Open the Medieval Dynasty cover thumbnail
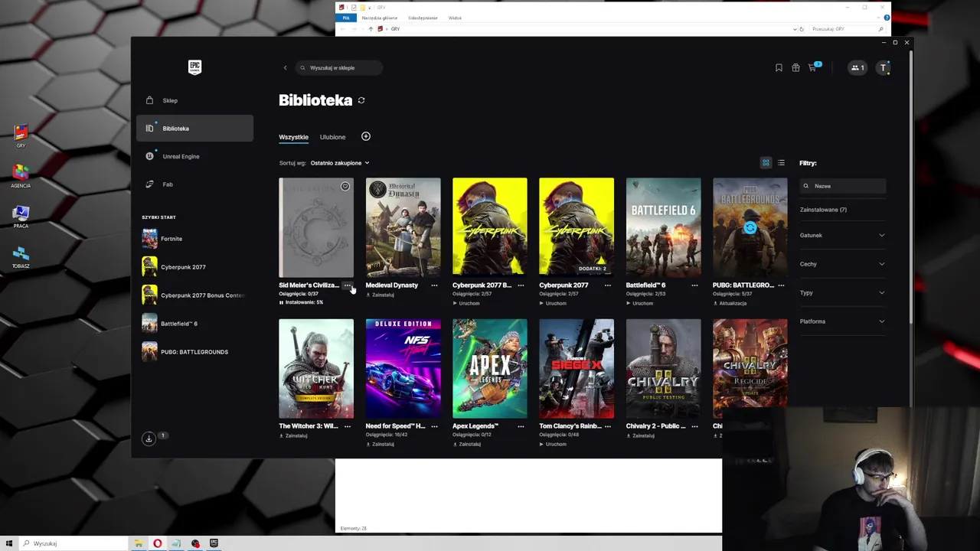Viewport: 980px width, 551px height. (403, 227)
